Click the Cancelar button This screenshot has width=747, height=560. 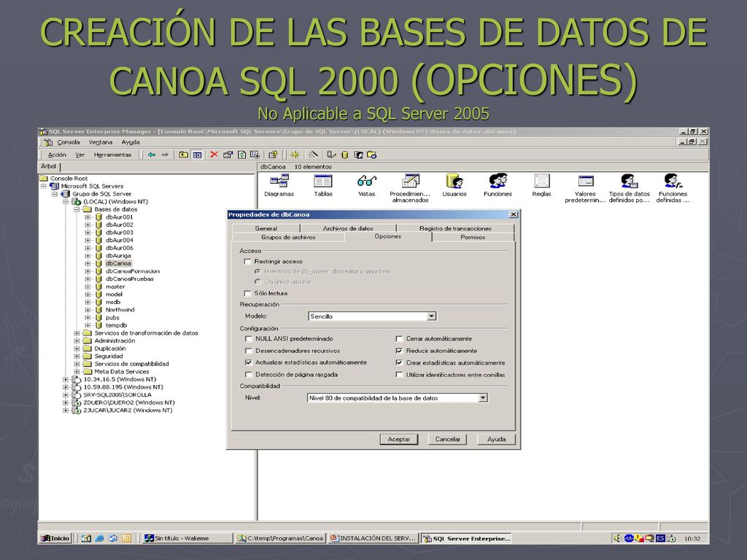coord(447,439)
